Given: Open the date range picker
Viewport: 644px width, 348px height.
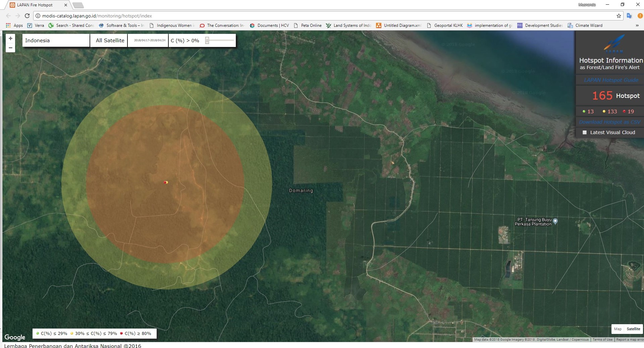Looking at the screenshot, I should [150, 41].
